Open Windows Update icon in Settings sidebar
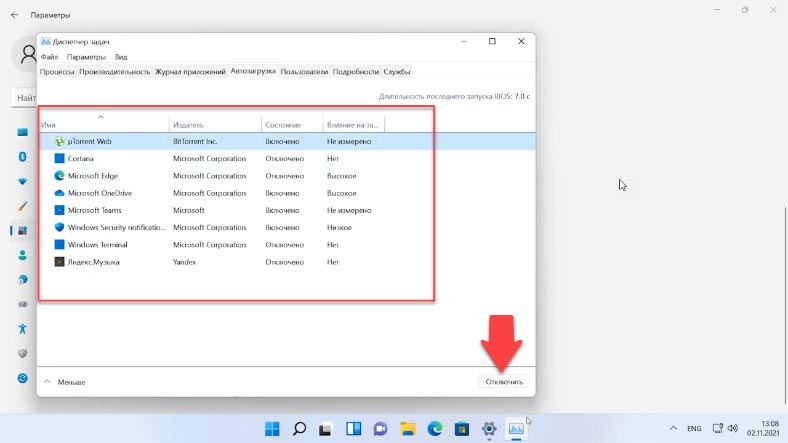 (22, 378)
